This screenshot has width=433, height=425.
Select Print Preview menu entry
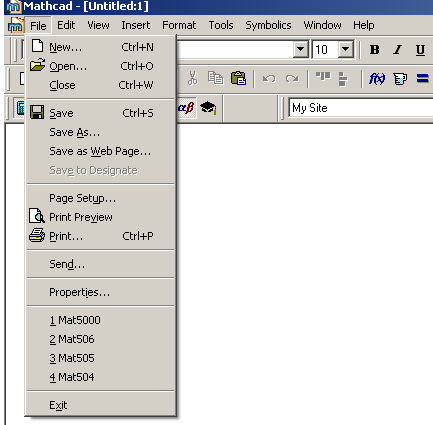click(100, 217)
